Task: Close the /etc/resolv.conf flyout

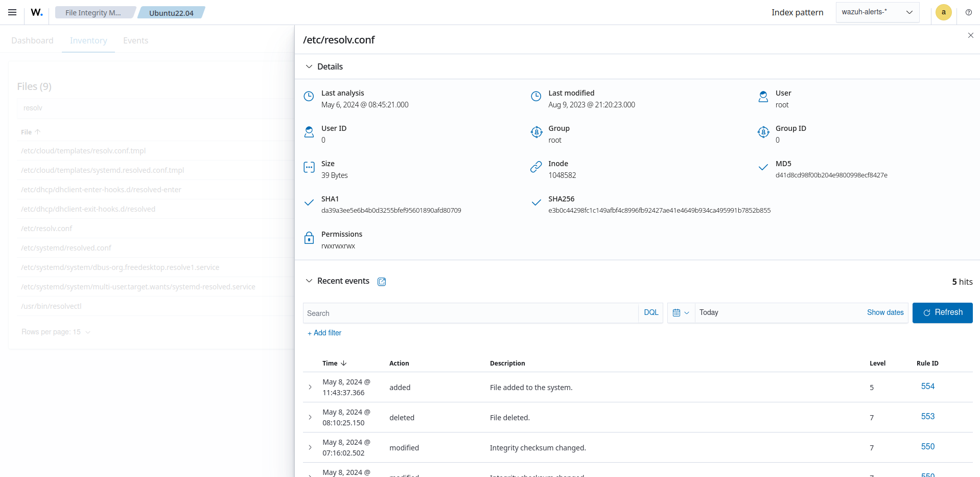Action: [970, 35]
